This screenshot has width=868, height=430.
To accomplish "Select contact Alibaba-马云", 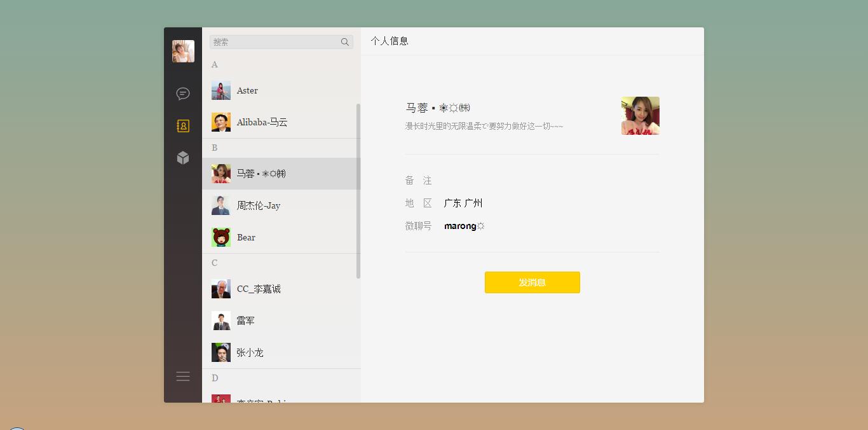I will tap(281, 122).
